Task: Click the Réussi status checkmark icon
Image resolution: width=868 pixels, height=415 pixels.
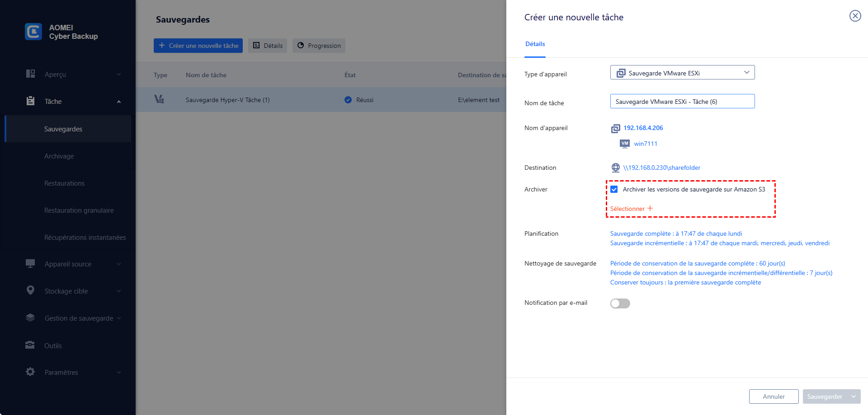Action: [348, 100]
